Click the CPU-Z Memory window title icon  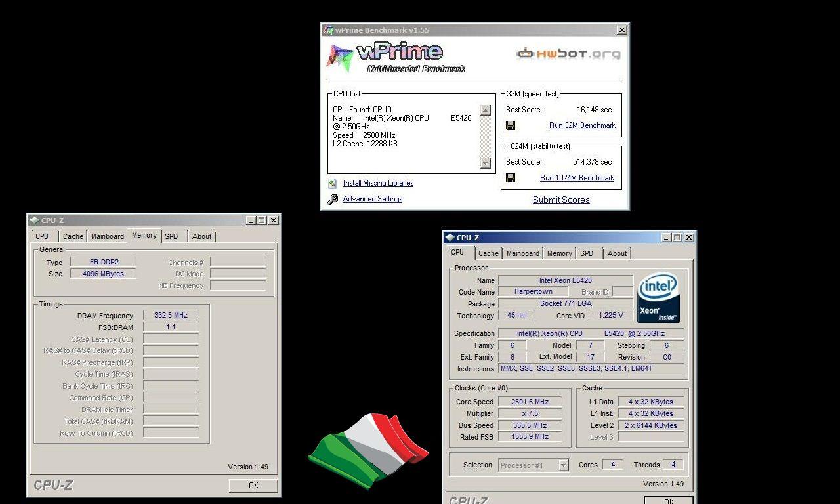(x=34, y=220)
